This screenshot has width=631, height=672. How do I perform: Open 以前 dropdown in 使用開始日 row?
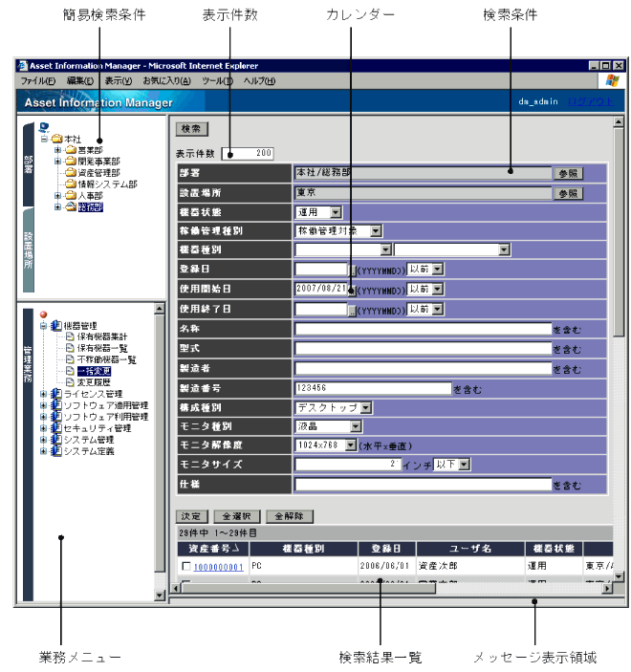437,290
